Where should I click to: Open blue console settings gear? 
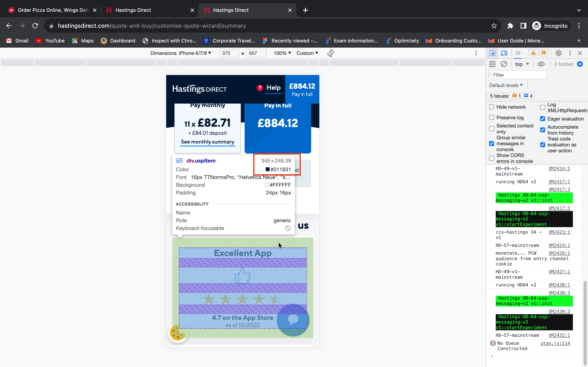pyautogui.click(x=580, y=64)
